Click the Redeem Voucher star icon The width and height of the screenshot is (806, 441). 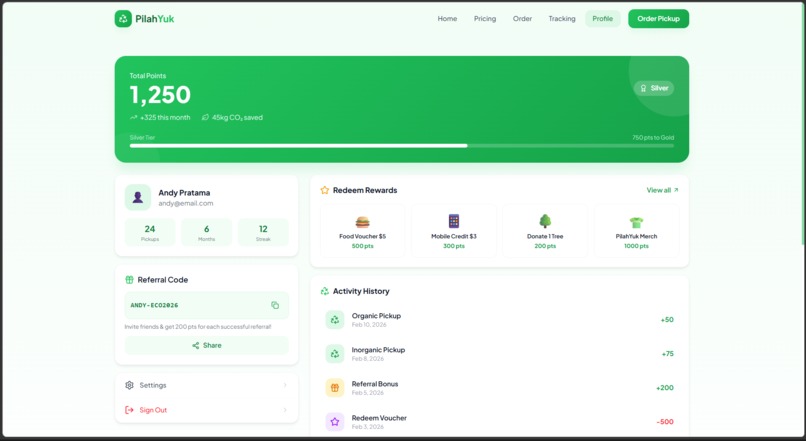coord(335,422)
